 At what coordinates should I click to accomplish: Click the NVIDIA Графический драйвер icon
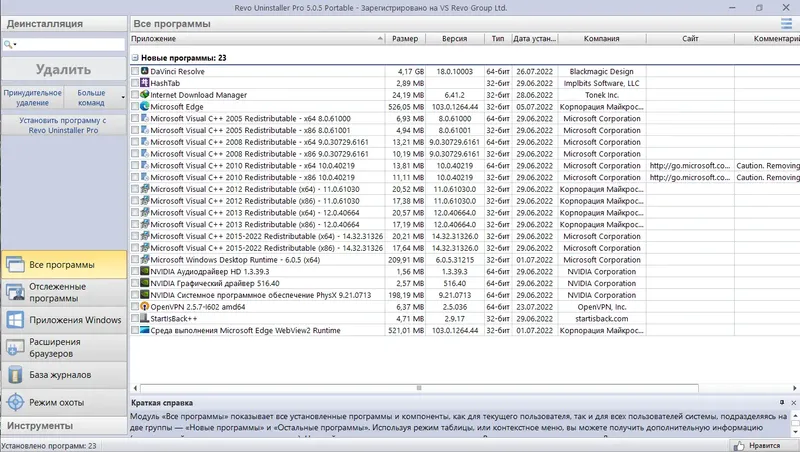(145, 283)
